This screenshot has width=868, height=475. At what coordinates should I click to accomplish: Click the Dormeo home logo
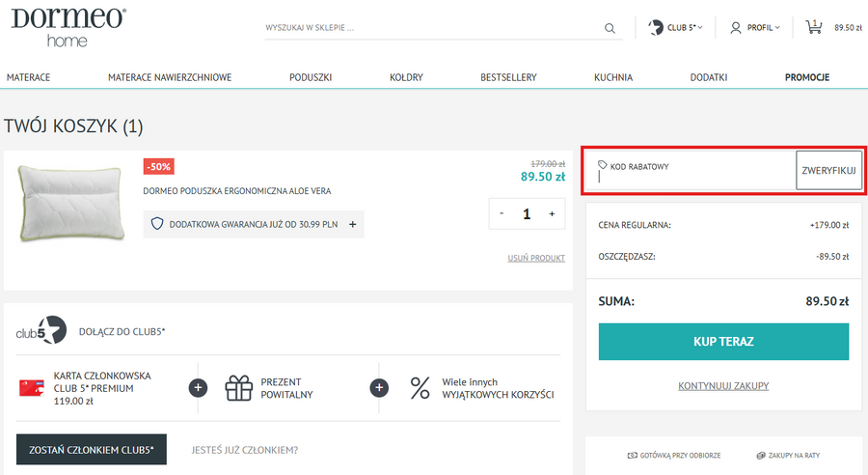(x=68, y=26)
